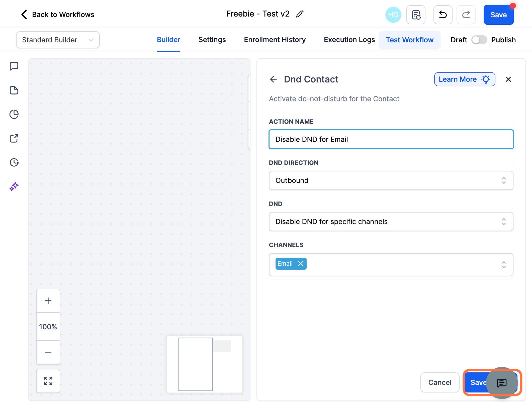
Task: Click the top Save workflow button
Action: point(499,15)
